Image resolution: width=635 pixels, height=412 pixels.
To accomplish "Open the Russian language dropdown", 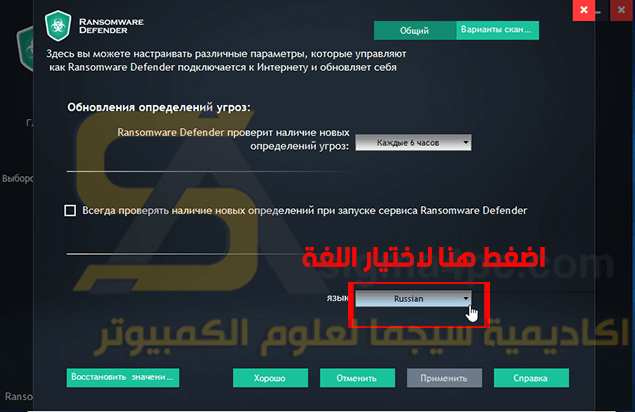I will (413, 299).
